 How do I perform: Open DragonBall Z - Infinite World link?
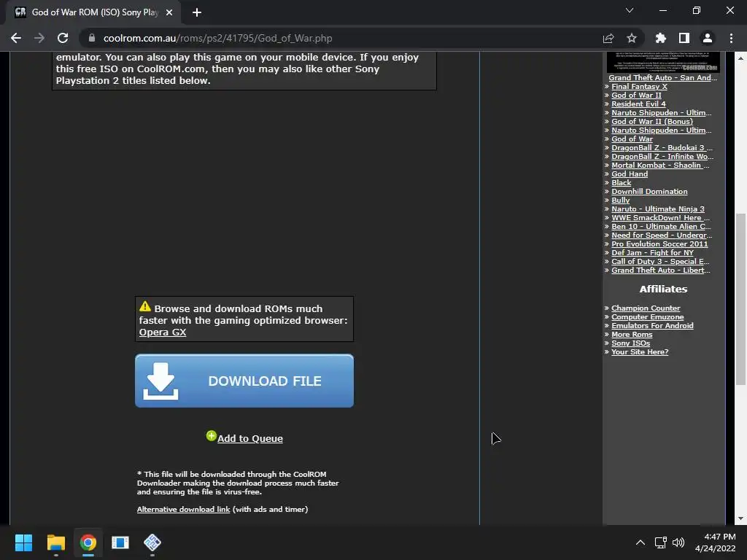coord(662,156)
